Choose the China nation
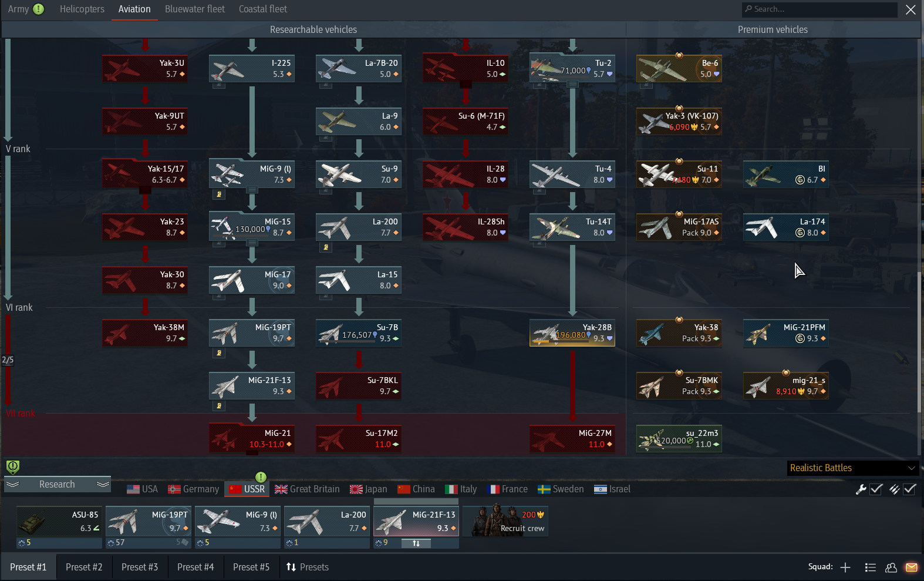 point(416,489)
